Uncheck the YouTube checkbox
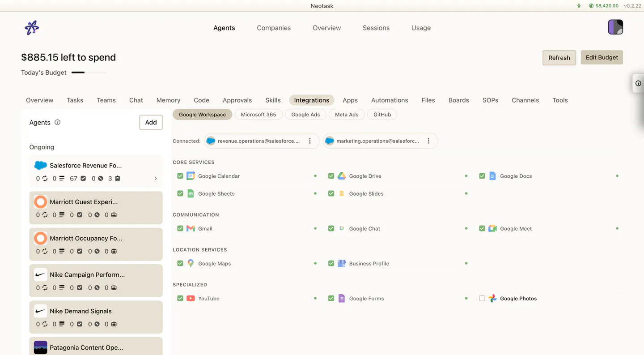 180,298
